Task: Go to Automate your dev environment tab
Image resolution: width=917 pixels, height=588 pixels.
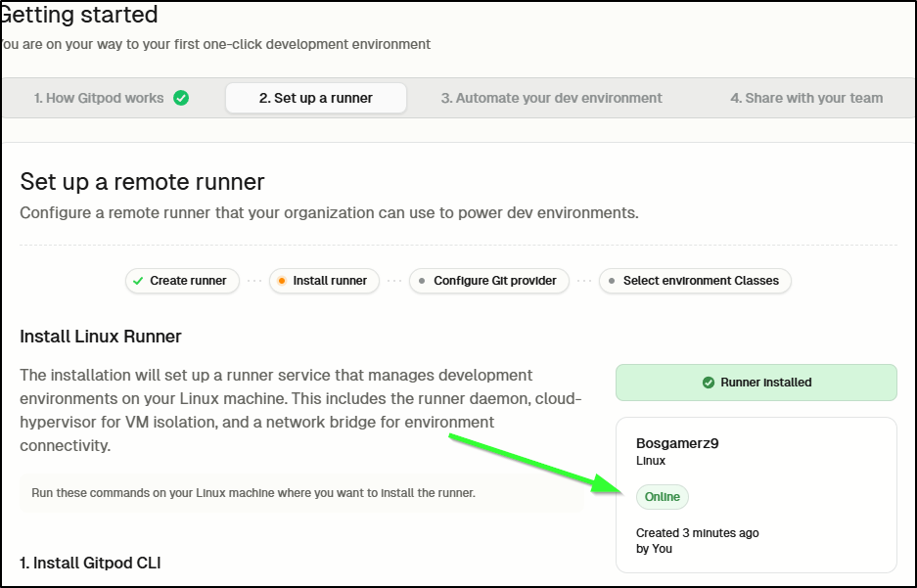Action: pyautogui.click(x=552, y=98)
